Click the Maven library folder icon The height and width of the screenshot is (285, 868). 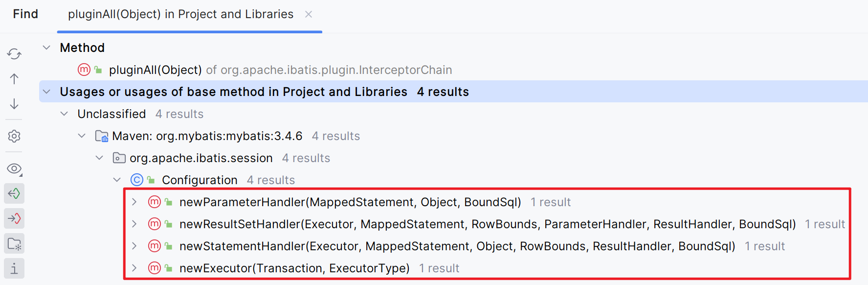pyautogui.click(x=101, y=136)
